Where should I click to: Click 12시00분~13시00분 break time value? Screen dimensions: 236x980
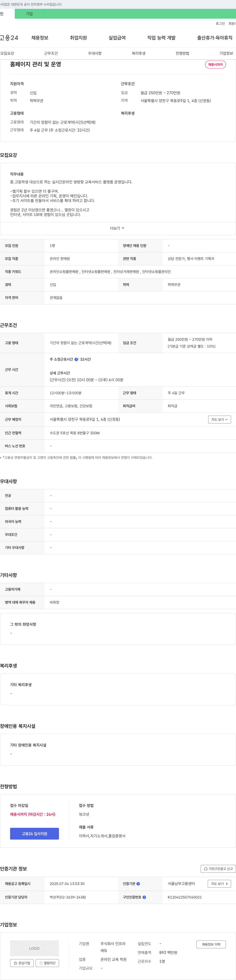(x=66, y=393)
